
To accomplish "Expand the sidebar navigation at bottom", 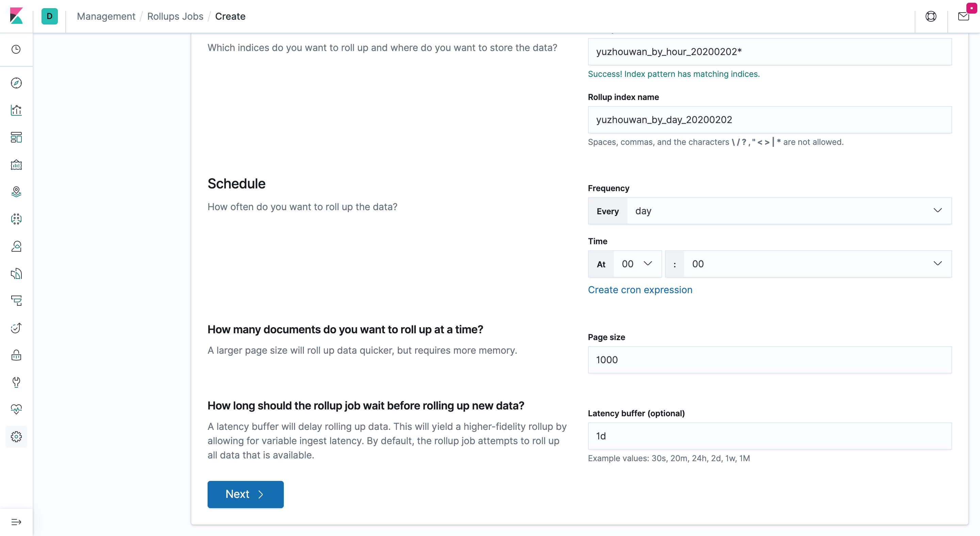I will 16,522.
